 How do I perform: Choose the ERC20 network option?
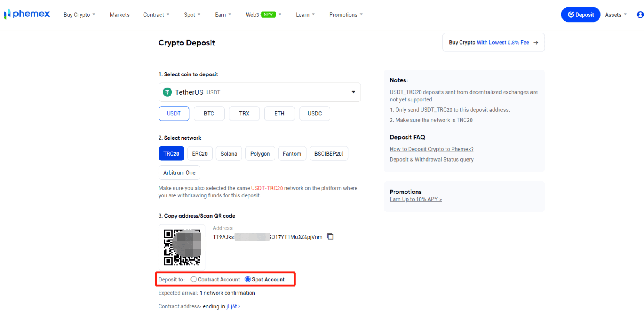pyautogui.click(x=200, y=154)
